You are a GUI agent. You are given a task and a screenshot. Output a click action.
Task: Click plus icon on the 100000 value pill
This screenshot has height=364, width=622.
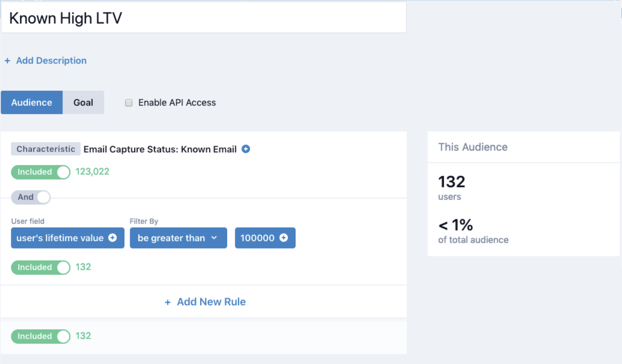click(x=284, y=238)
